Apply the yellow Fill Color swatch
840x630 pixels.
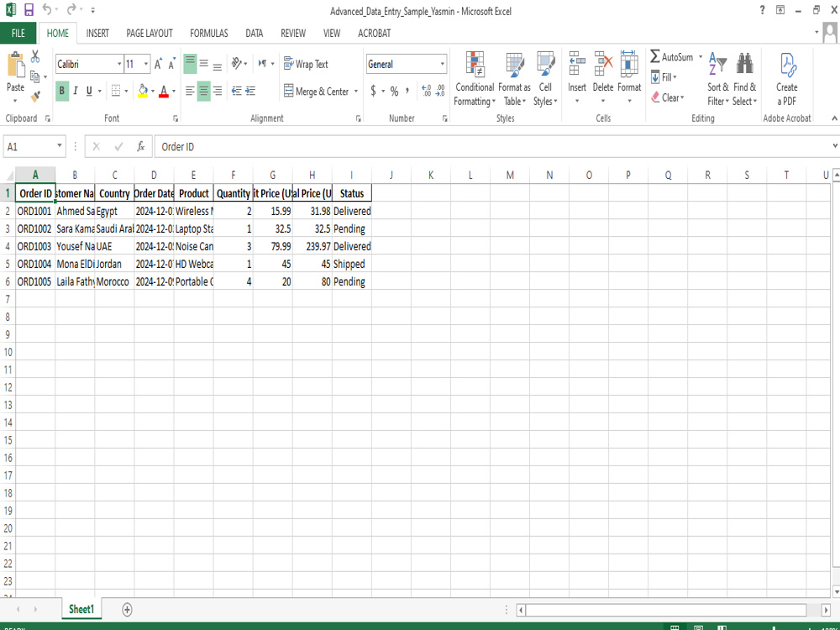pos(143,91)
